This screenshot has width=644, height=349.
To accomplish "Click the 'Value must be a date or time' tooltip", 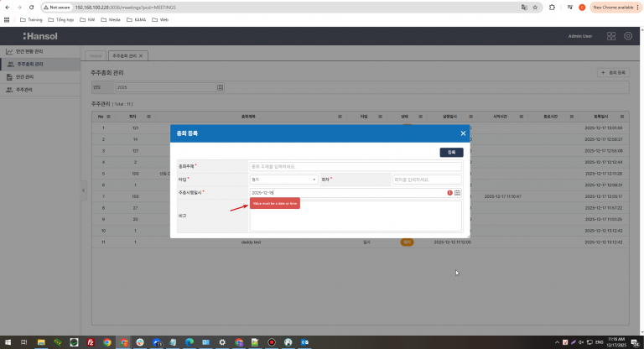I will (x=275, y=204).
